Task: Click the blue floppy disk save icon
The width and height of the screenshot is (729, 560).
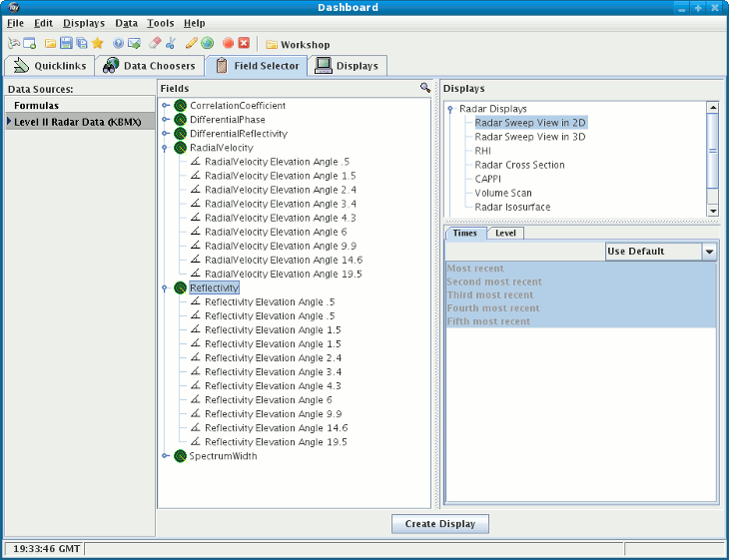Action: pyautogui.click(x=66, y=44)
